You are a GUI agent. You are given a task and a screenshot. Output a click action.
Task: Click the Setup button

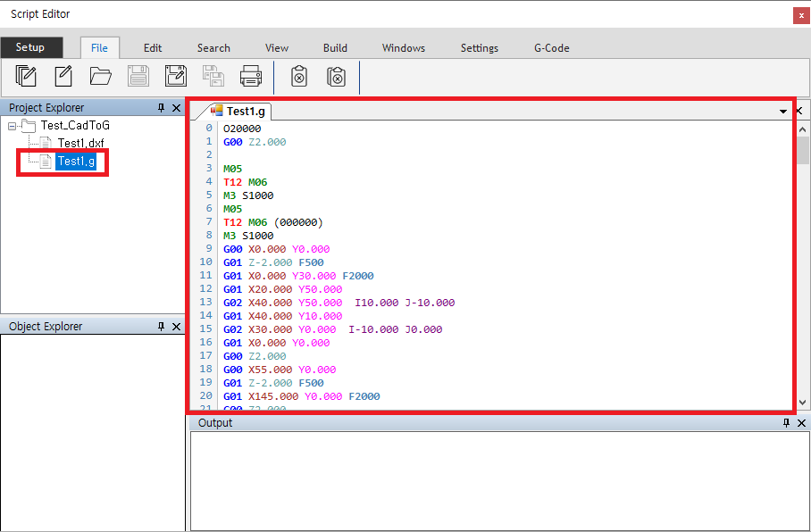click(x=30, y=47)
